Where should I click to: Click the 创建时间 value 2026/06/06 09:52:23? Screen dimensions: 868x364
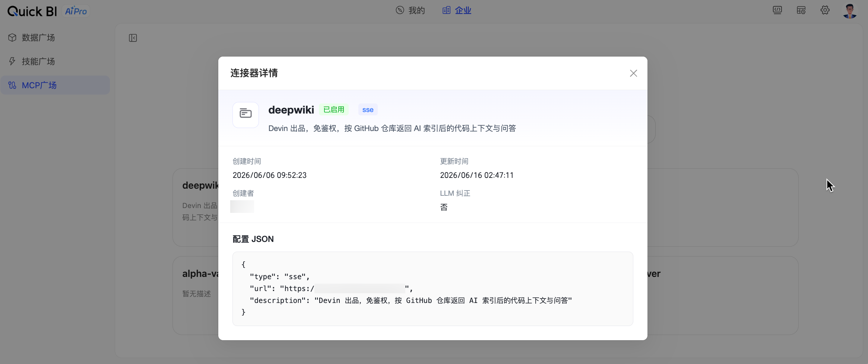[x=269, y=175]
